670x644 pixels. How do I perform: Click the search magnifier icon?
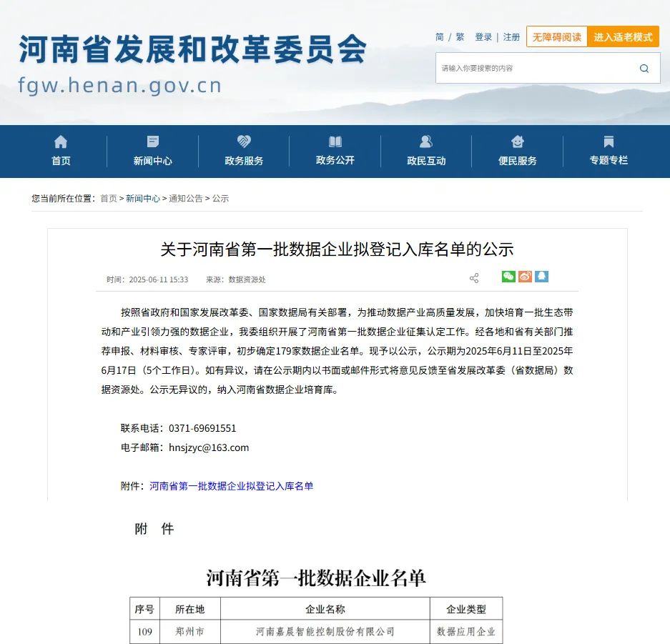point(644,69)
